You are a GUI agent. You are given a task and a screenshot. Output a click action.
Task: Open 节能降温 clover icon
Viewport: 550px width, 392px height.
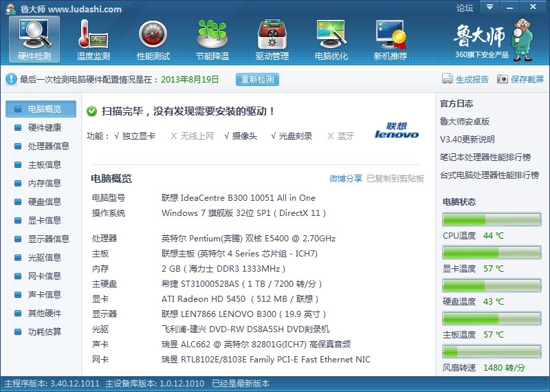pyautogui.click(x=212, y=39)
